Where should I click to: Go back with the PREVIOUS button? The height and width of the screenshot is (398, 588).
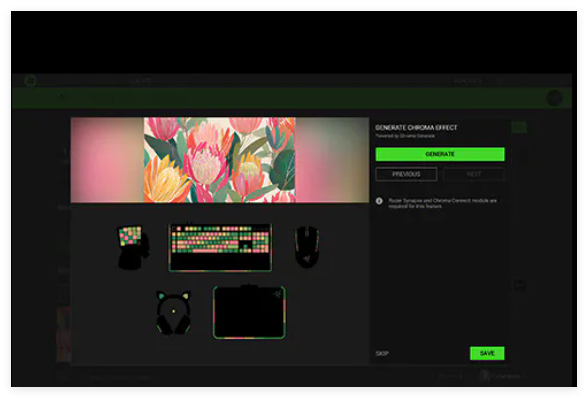406,174
